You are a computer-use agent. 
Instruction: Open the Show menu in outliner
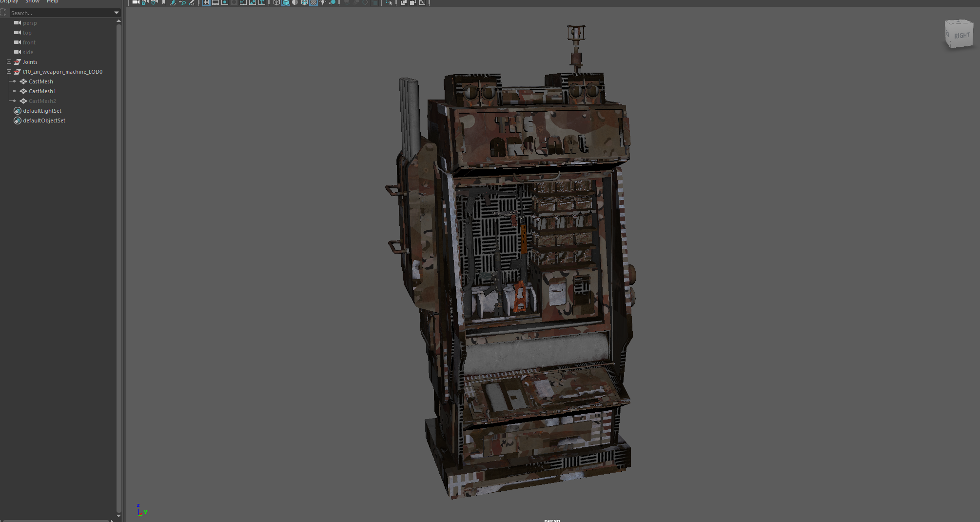[x=32, y=1]
